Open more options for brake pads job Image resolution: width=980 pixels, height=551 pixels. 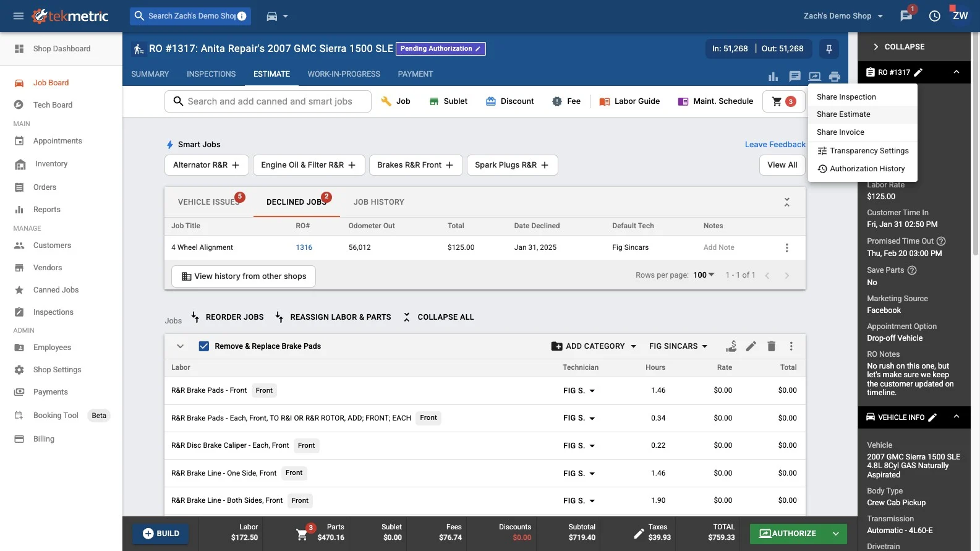pyautogui.click(x=791, y=346)
